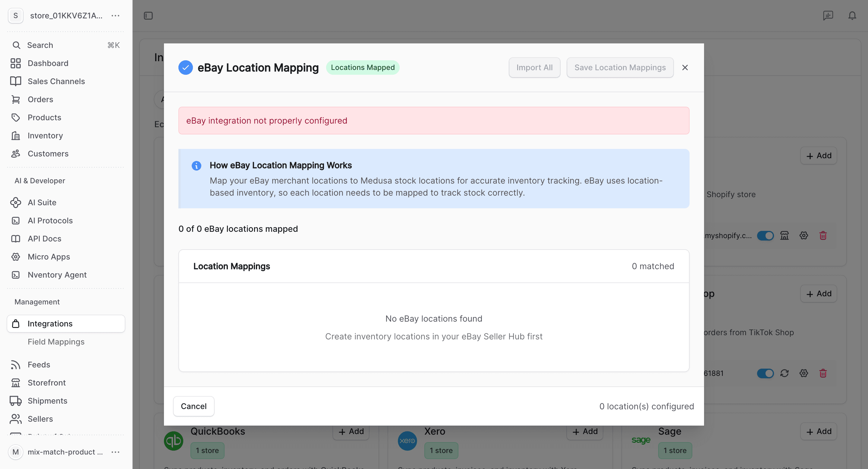Click the store avatar S
The height and width of the screenshot is (469, 868).
tap(15, 15)
